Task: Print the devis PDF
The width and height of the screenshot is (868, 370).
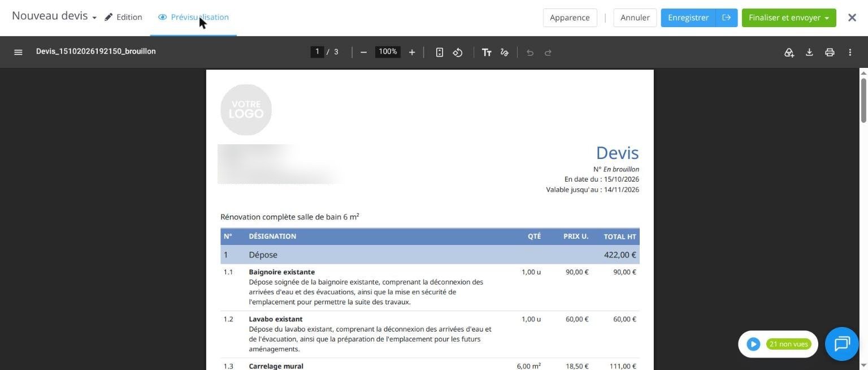Action: (x=830, y=52)
